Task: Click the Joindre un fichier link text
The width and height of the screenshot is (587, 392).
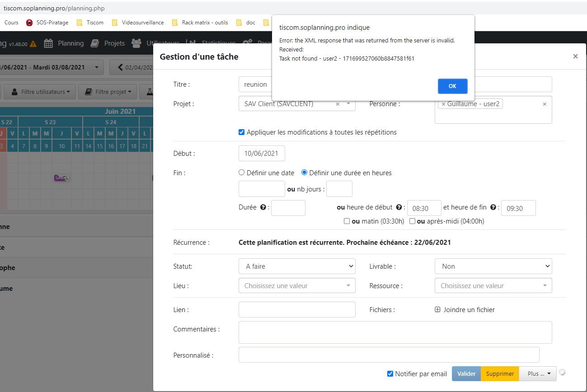Action: click(469, 310)
